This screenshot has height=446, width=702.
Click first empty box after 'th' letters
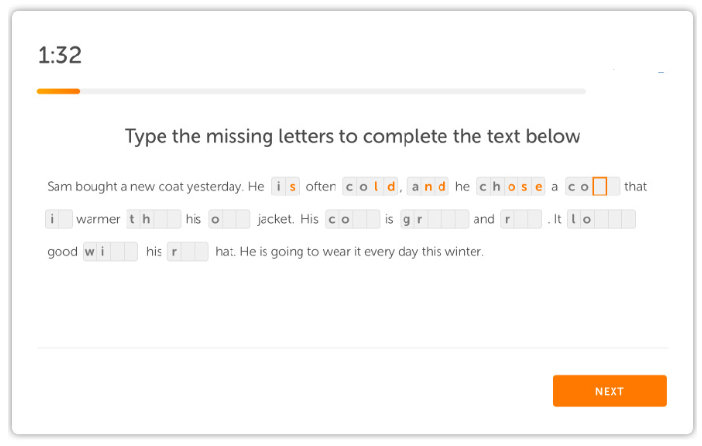pos(160,219)
